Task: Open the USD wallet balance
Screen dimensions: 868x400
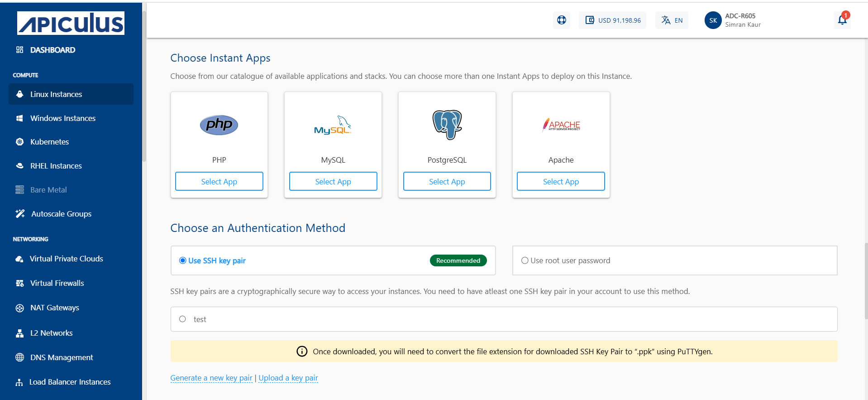Action: [x=613, y=20]
